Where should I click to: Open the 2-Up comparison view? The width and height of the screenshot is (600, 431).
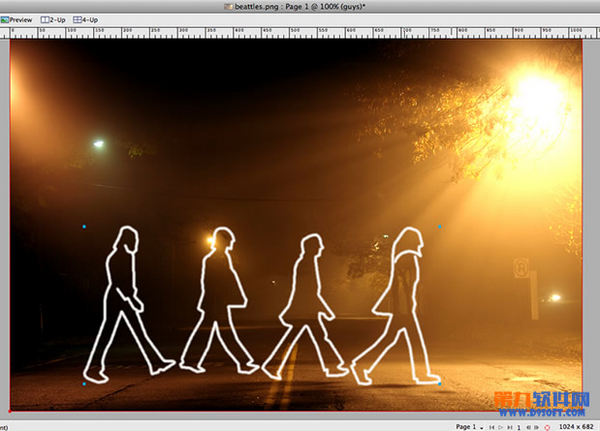click(52, 19)
